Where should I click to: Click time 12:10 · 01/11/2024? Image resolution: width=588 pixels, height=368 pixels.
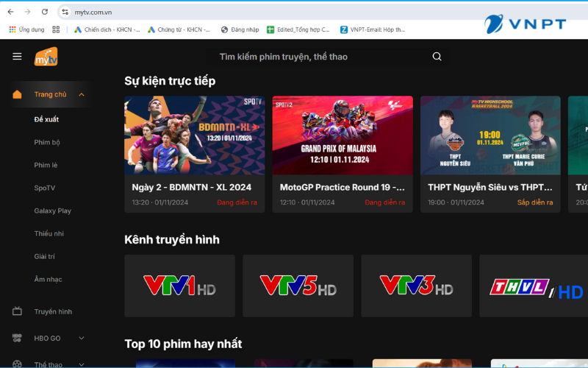308,202
